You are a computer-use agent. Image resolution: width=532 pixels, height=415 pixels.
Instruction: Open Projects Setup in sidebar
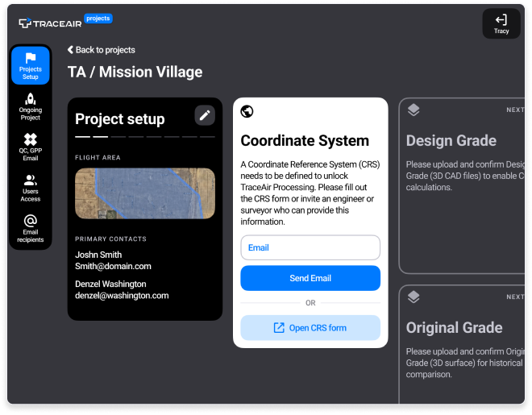pyautogui.click(x=31, y=65)
